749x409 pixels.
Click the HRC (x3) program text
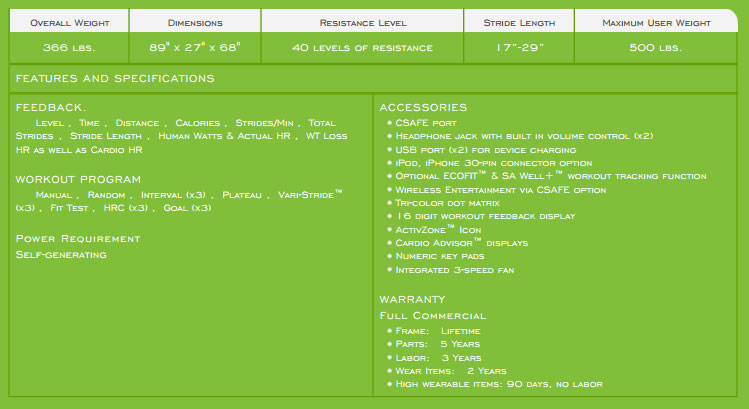[x=126, y=208]
